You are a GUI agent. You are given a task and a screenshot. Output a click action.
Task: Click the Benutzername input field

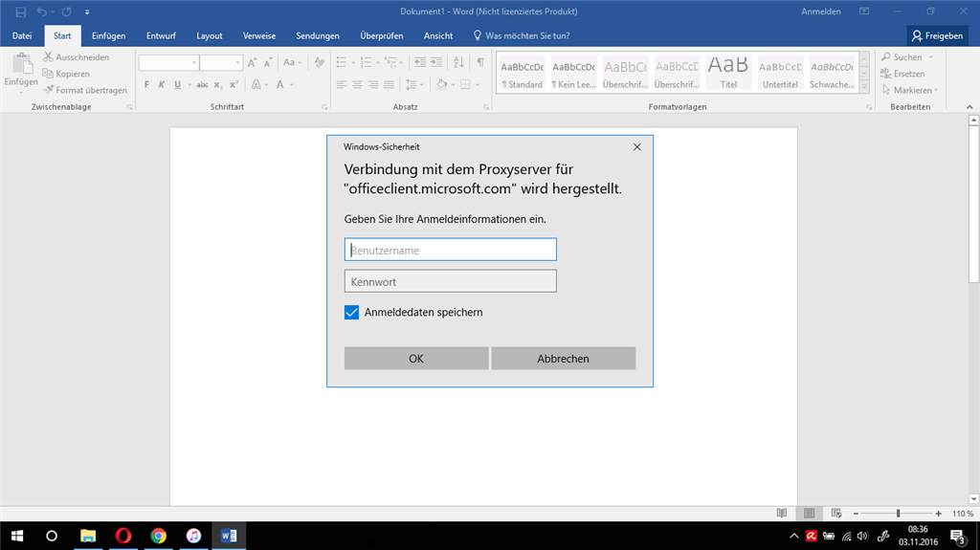[450, 250]
